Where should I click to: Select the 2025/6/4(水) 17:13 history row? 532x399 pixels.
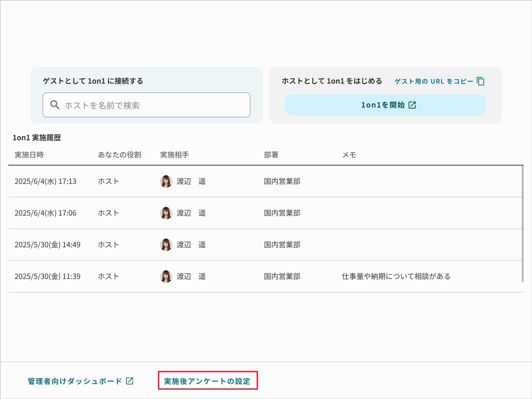tap(45, 181)
